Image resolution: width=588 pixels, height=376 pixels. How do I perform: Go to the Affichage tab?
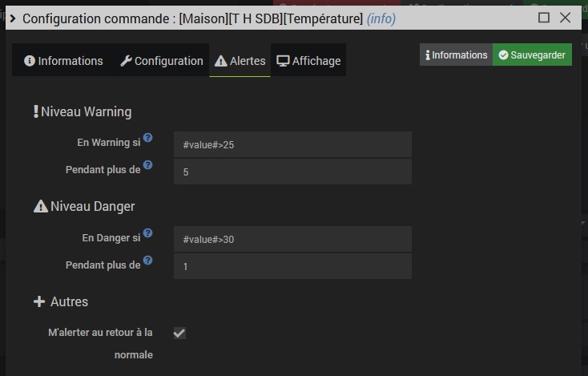tap(308, 61)
